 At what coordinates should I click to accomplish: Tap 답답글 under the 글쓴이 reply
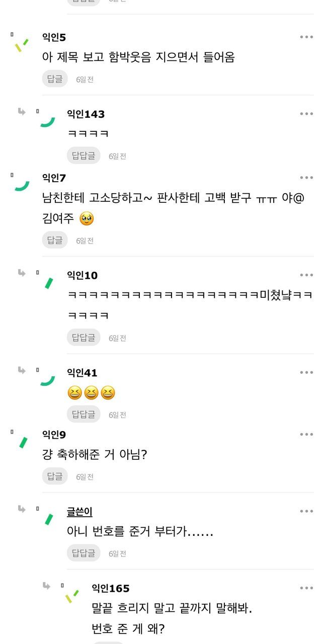(x=84, y=553)
